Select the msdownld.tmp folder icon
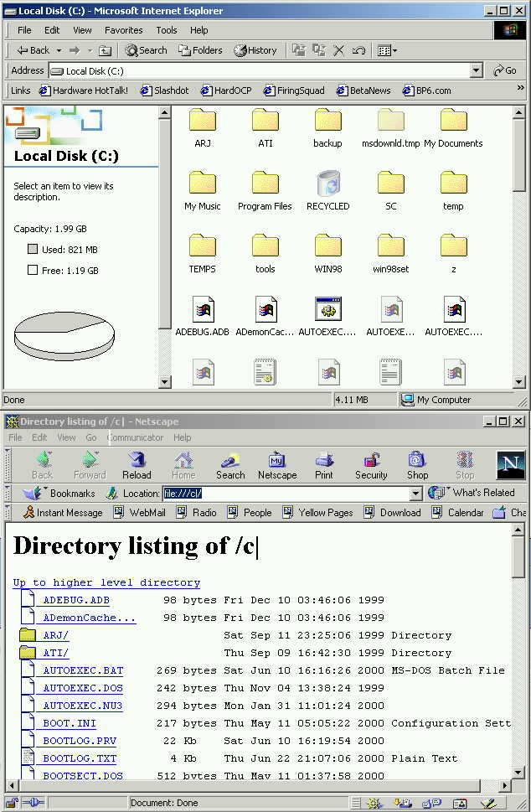531x812 pixels. (391, 120)
